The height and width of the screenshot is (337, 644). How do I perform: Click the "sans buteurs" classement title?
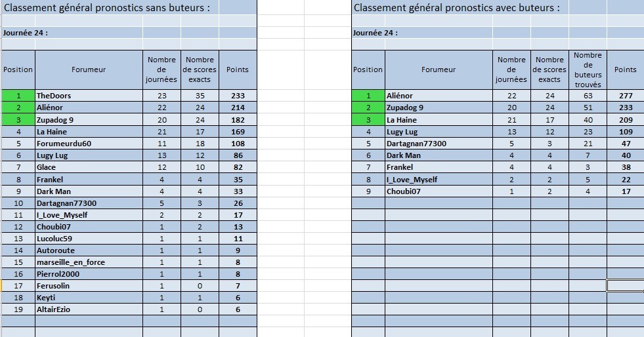click(108, 8)
